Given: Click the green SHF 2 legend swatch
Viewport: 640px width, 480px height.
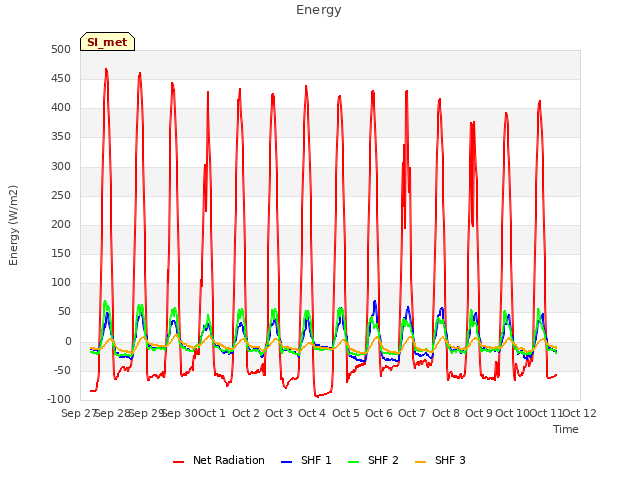Looking at the screenshot, I should (x=353, y=462).
